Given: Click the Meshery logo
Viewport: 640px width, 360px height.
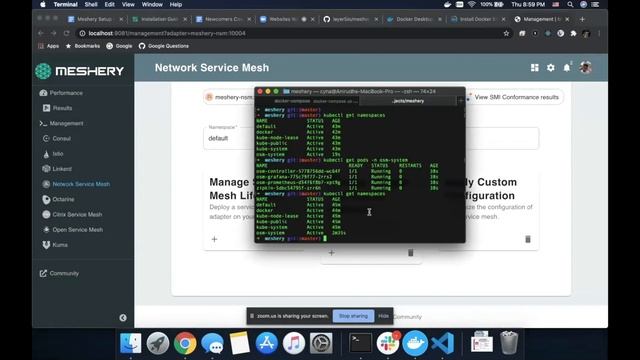Looking at the screenshot, I should (79, 71).
